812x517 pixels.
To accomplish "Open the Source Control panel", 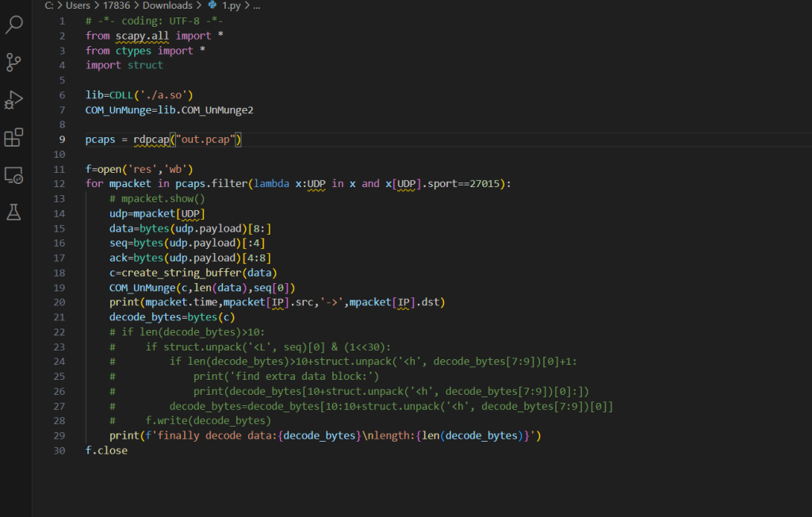I will (x=14, y=63).
